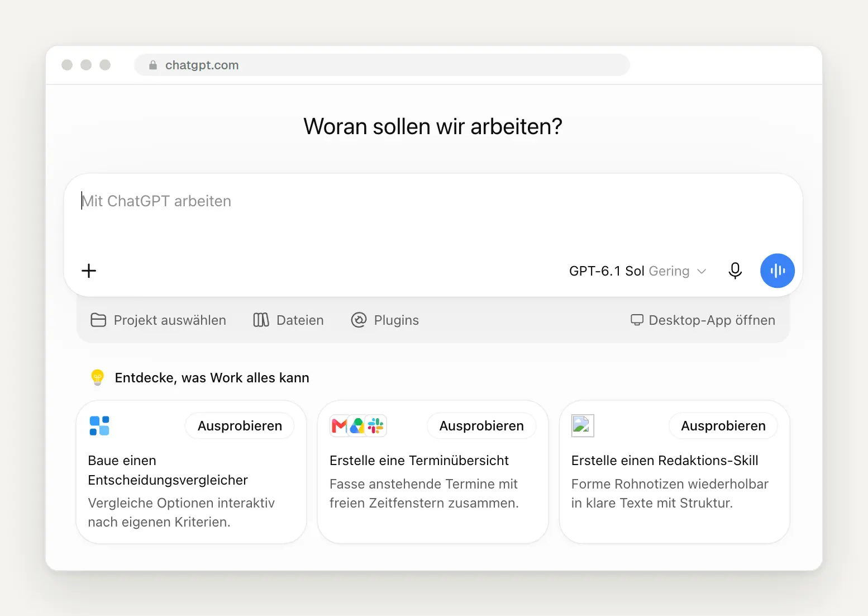This screenshot has height=616, width=868.
Task: Click the blue blocks icon in Entscheidungsvergleicher card
Action: pos(99,426)
